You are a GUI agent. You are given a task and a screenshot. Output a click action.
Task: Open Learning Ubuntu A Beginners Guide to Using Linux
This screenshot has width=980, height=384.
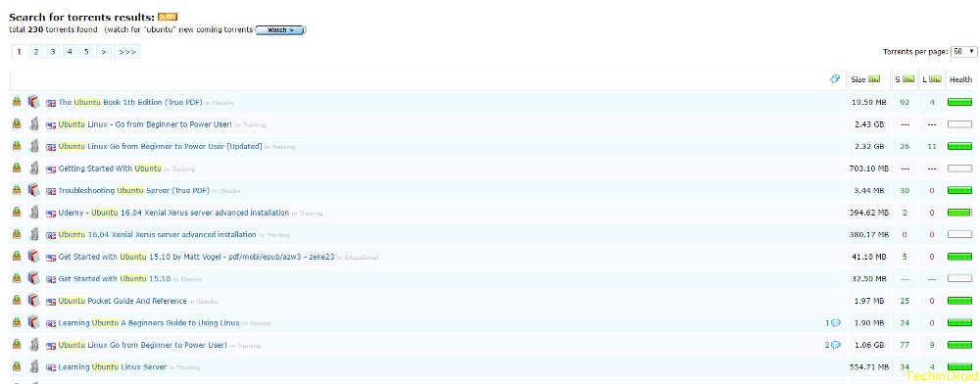pyautogui.click(x=149, y=323)
